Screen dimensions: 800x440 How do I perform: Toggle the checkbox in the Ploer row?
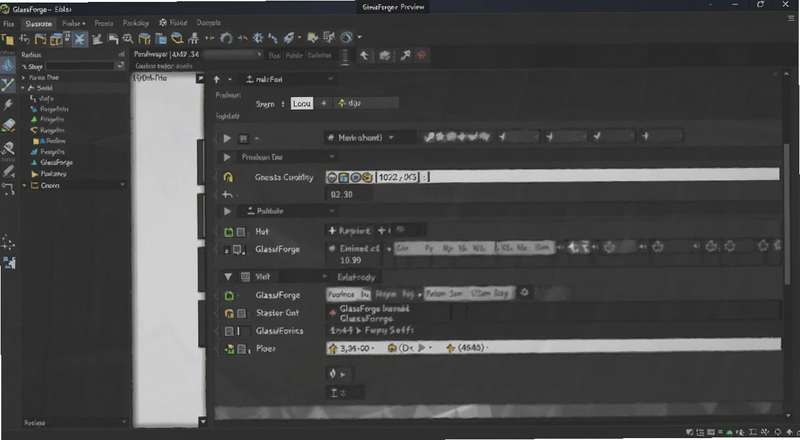[242, 350]
